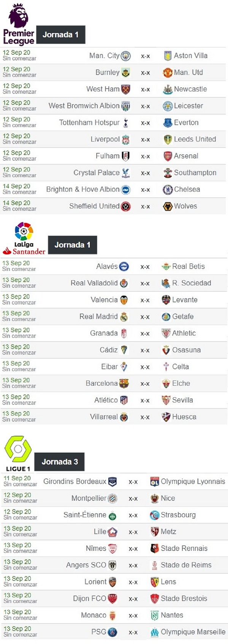Image resolution: width=228 pixels, height=644 pixels.
Task: Click the Man. City club crest
Action: 126,56
